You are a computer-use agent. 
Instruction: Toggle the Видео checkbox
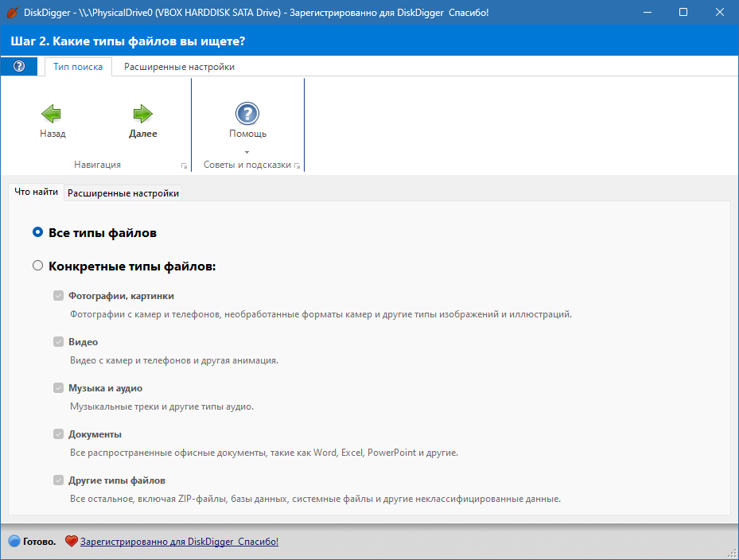click(58, 342)
